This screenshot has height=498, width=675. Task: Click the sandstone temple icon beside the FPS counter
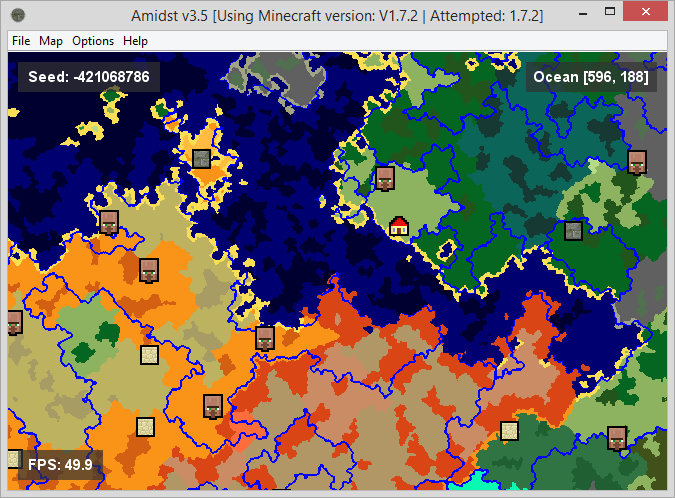tap(14, 459)
